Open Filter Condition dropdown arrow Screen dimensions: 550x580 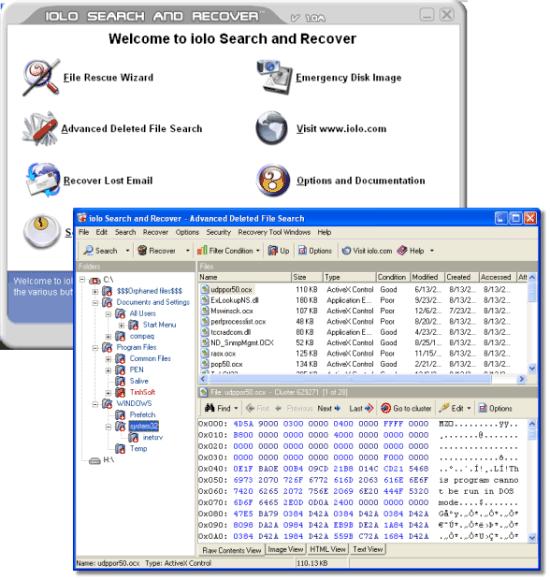pos(258,251)
